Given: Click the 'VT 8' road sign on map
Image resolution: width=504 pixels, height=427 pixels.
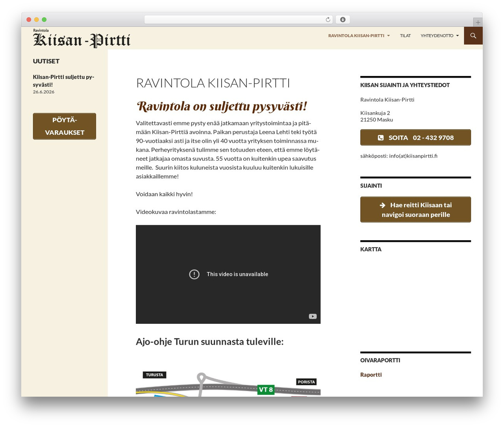Looking at the screenshot, I should click(266, 390).
